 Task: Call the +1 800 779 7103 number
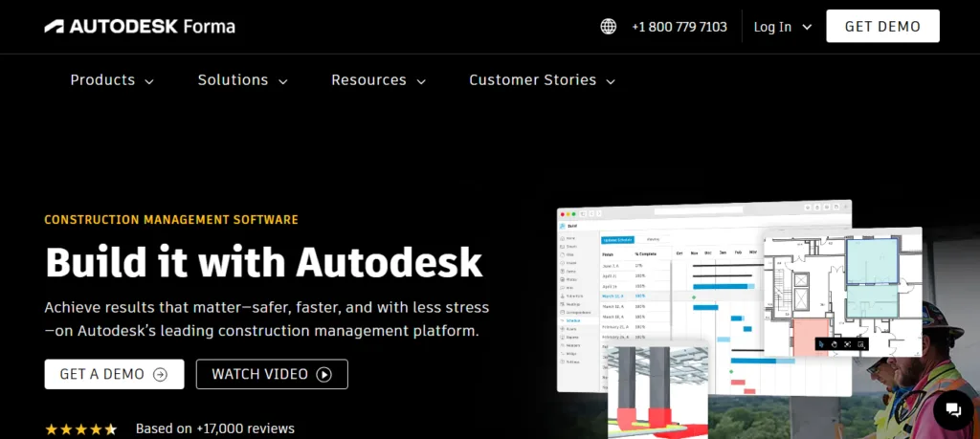(x=679, y=27)
